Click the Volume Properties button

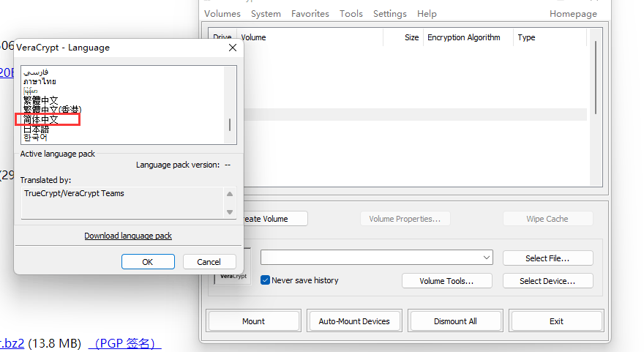(405, 219)
